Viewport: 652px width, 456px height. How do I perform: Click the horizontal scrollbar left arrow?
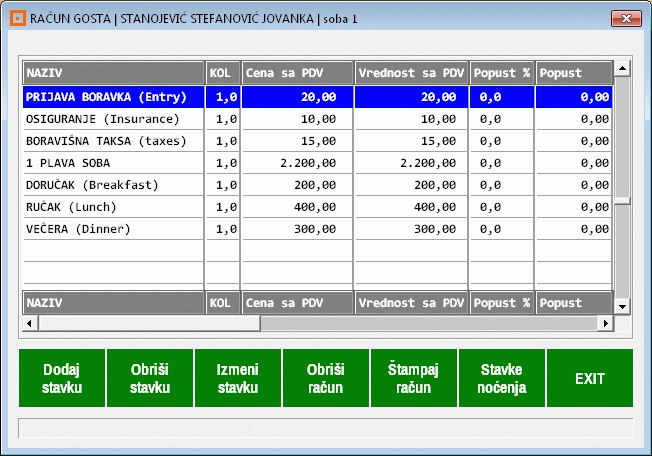(x=30, y=323)
